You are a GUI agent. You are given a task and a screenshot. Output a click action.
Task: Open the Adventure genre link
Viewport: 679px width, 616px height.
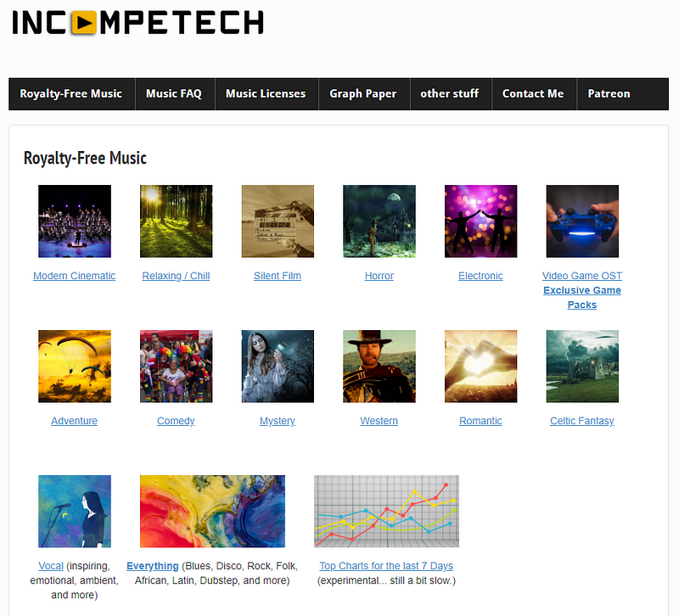point(75,421)
